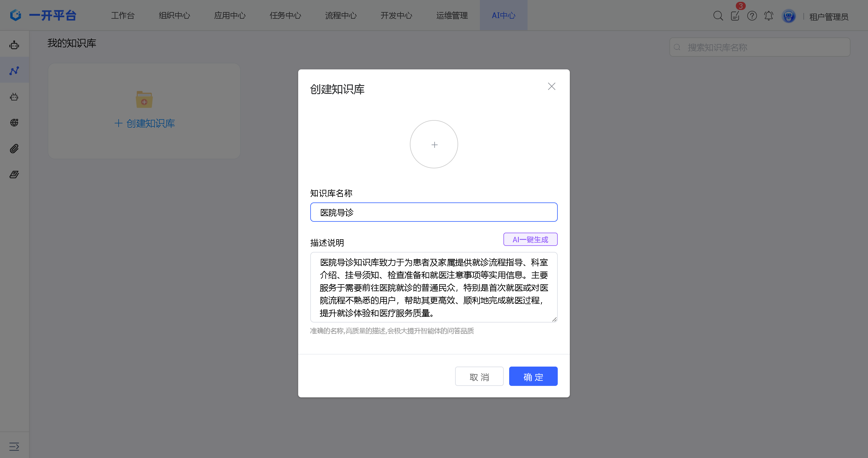Click the search magnifier in top bar

click(718, 16)
